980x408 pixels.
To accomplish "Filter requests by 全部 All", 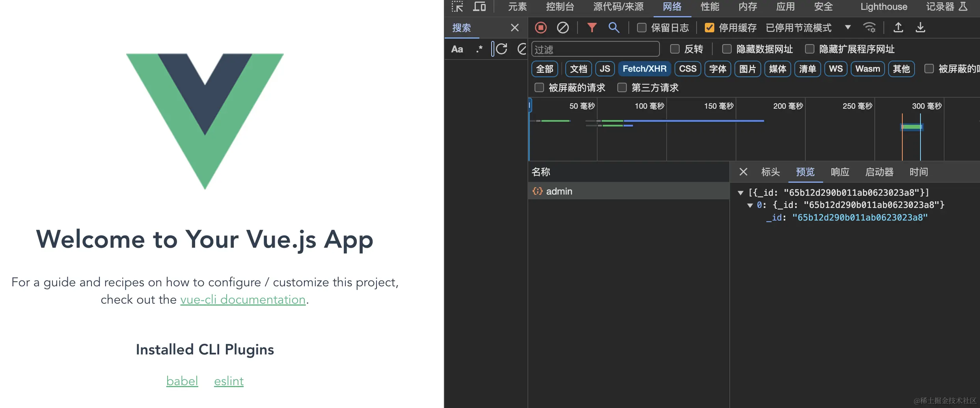I will [x=545, y=69].
